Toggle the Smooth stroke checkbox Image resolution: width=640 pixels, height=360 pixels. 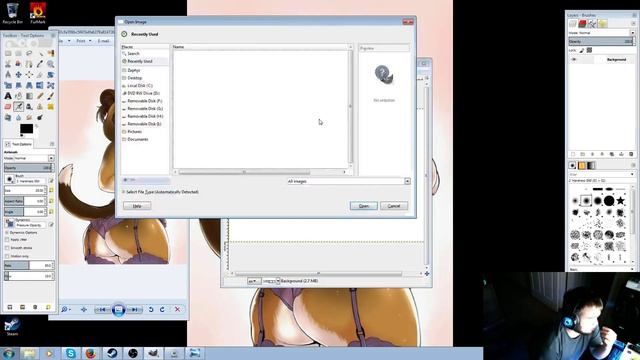pos(7,248)
